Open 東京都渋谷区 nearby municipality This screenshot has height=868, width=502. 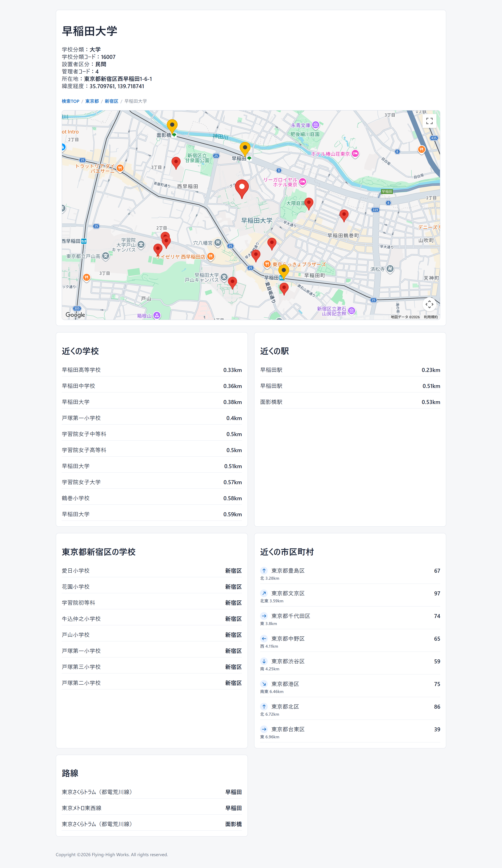pyautogui.click(x=350, y=664)
